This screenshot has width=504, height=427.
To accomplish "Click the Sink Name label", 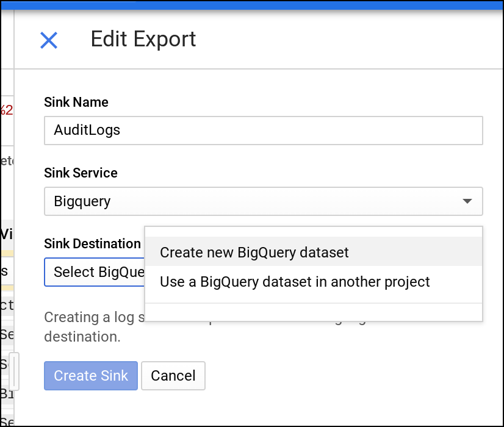I will coord(76,102).
